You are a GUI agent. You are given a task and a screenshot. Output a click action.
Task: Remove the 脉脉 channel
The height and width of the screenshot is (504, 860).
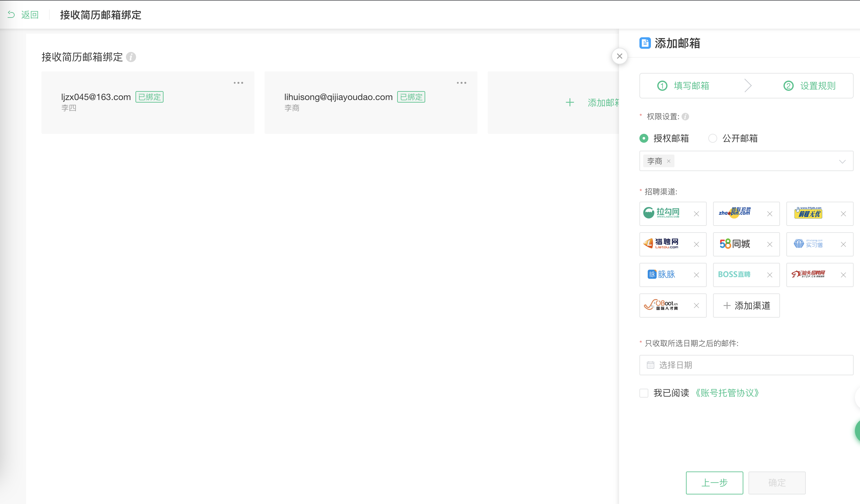(696, 275)
